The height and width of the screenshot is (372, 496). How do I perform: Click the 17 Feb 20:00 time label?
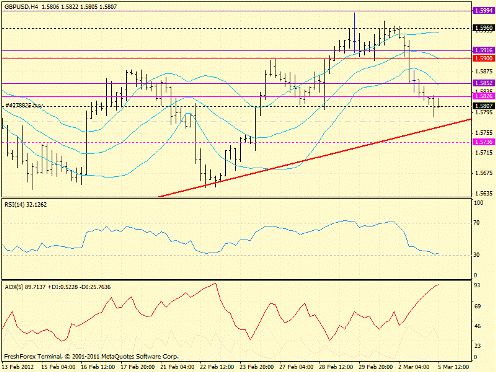coord(137,367)
